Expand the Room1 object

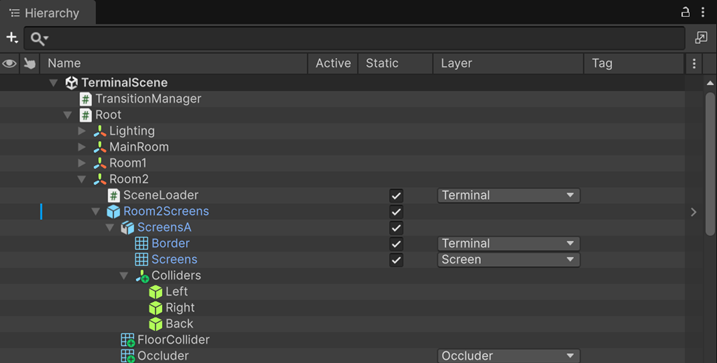(x=82, y=163)
